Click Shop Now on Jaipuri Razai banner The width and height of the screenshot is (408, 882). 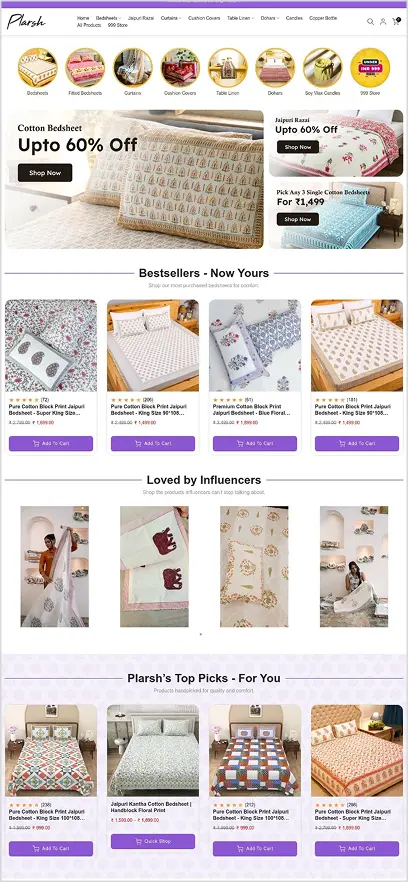(298, 147)
